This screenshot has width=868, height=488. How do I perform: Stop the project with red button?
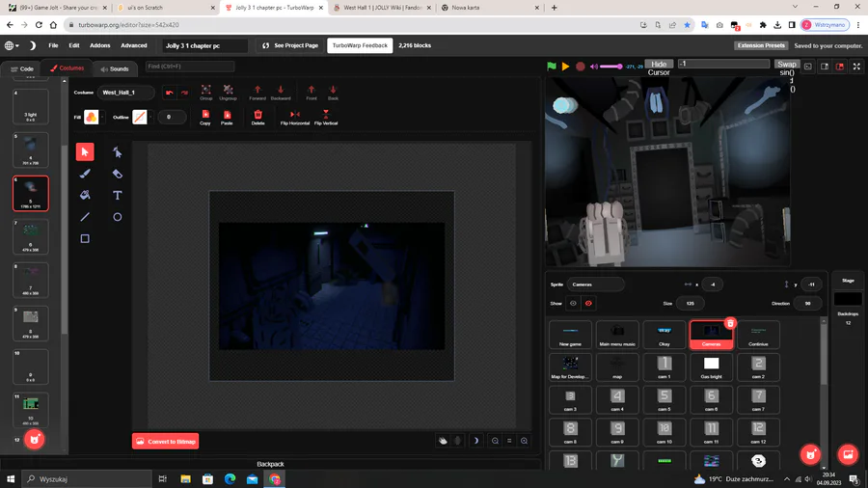(x=581, y=67)
